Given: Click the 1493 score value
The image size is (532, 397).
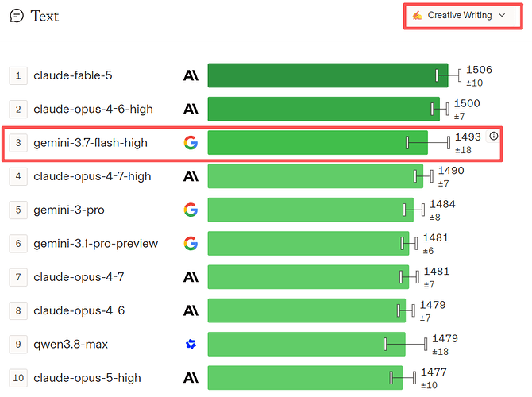Looking at the screenshot, I should [x=468, y=137].
